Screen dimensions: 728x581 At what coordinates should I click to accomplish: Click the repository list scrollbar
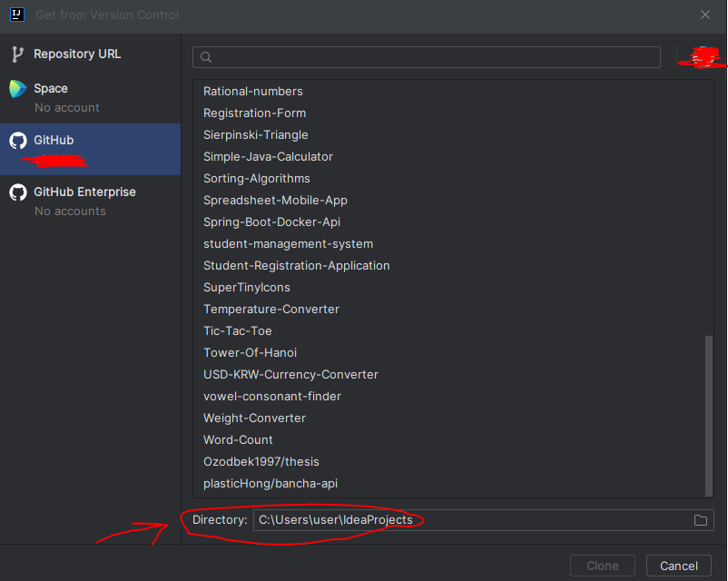click(x=709, y=416)
